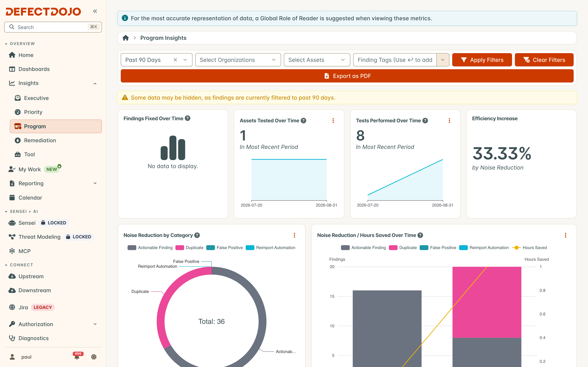Open kebab menu on Tests Performed card
Screen dimensions: 588x367
point(449,121)
